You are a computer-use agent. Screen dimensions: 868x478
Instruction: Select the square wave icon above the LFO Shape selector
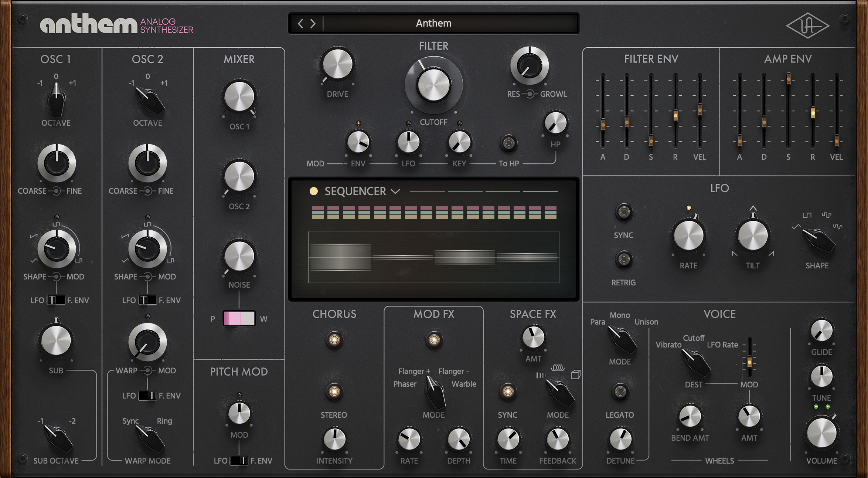[x=807, y=216]
